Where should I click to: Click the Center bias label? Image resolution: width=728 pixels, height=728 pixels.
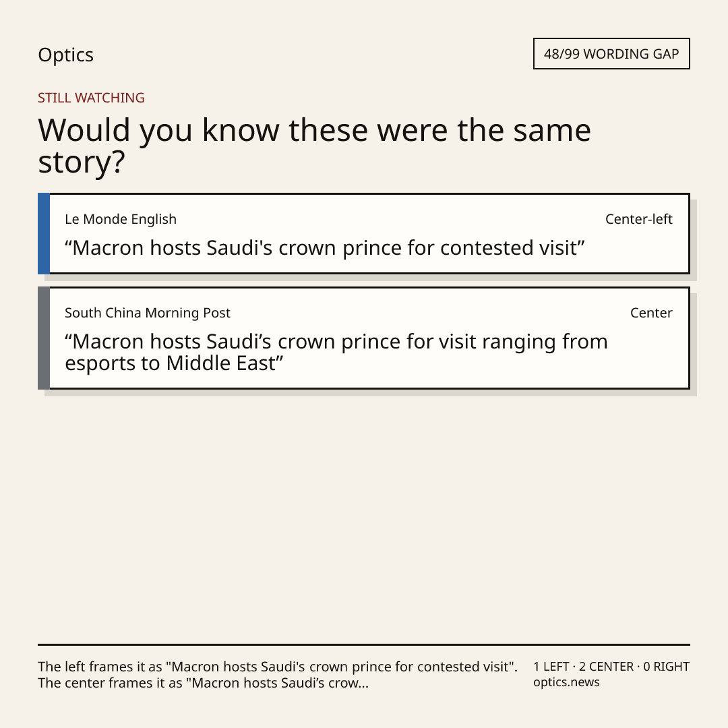pyautogui.click(x=651, y=313)
